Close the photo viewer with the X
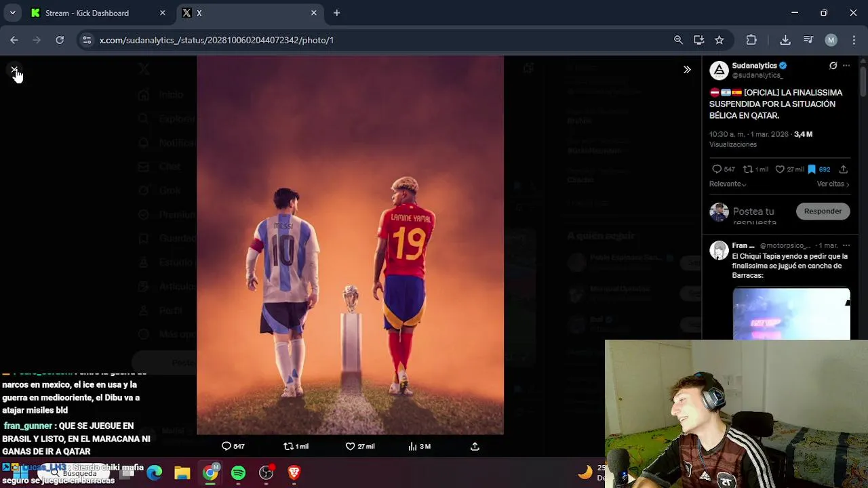This screenshot has height=488, width=868. (14, 70)
